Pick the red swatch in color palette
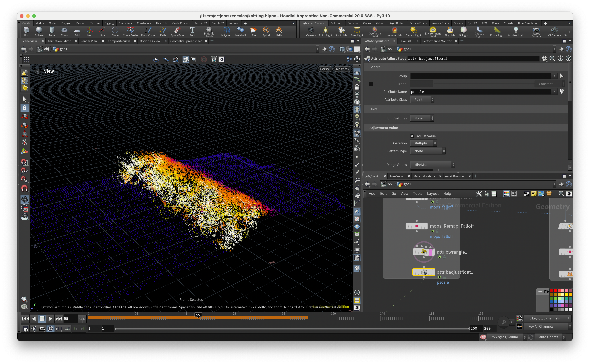590x364 pixels. pos(555,291)
